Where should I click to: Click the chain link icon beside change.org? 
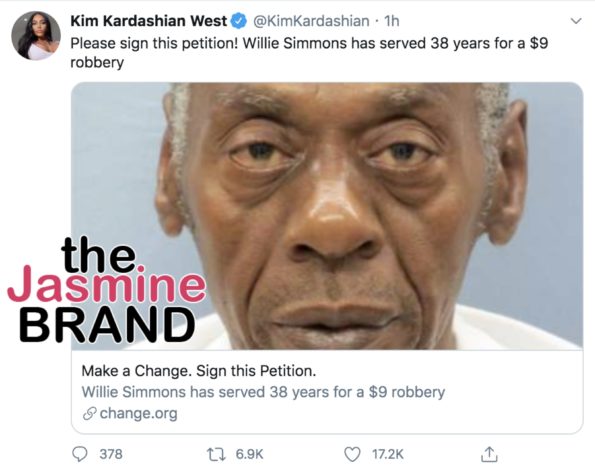click(90, 414)
